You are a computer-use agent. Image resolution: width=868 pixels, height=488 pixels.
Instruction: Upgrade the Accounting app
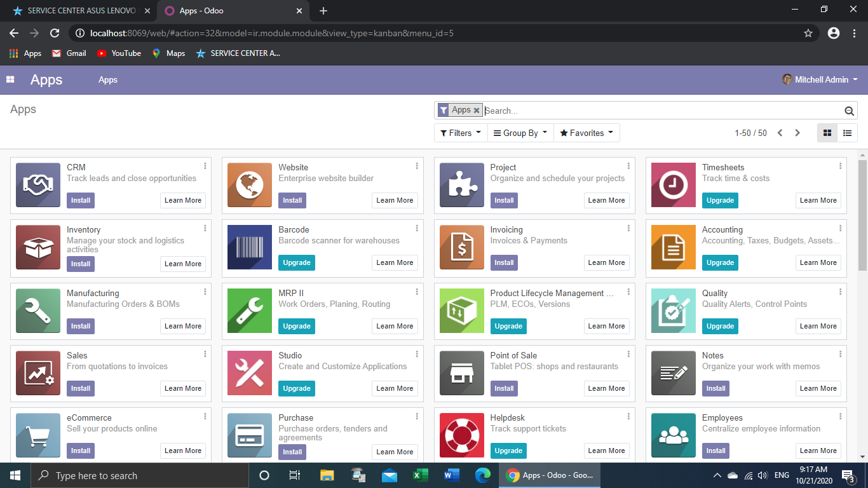pos(720,262)
